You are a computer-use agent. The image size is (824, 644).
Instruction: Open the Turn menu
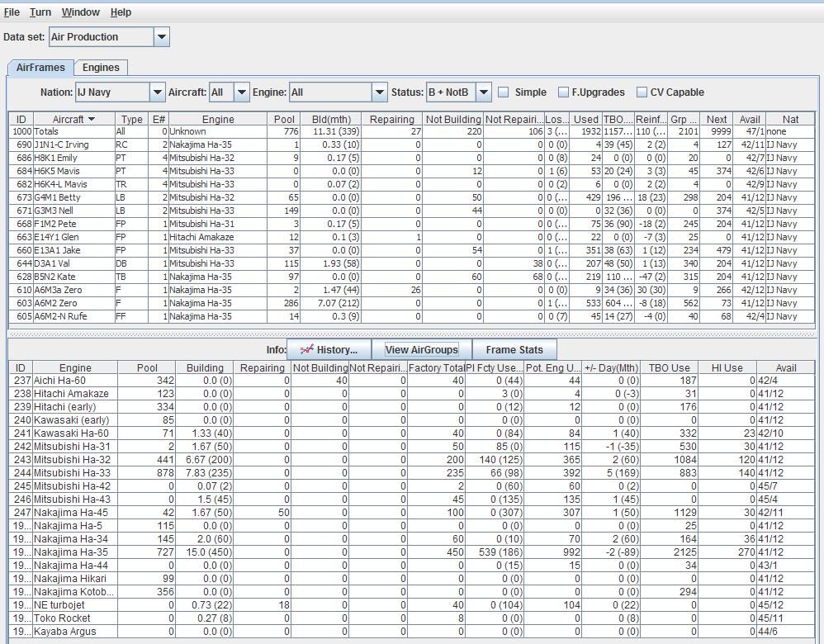point(40,12)
